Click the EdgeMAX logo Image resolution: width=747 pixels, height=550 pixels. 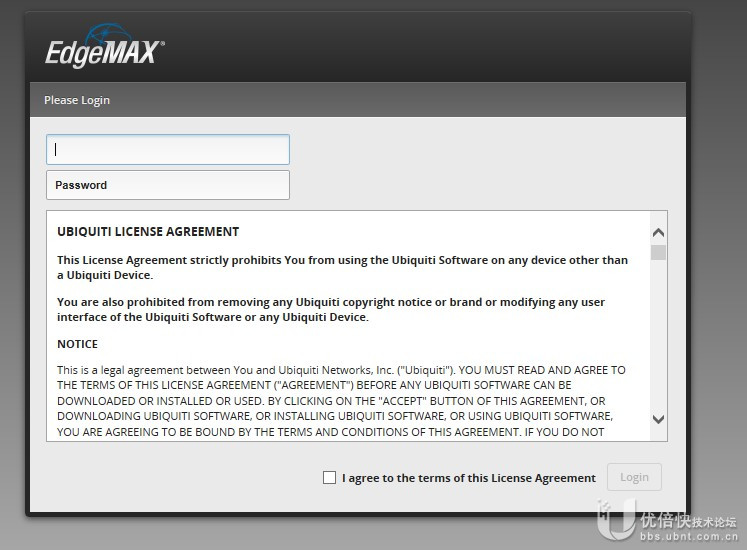coord(105,46)
